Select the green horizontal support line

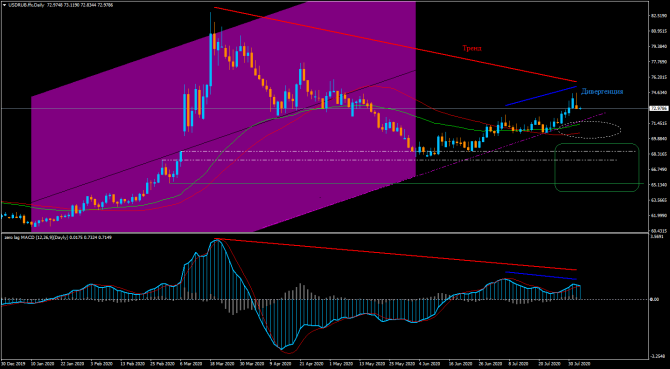point(406,184)
